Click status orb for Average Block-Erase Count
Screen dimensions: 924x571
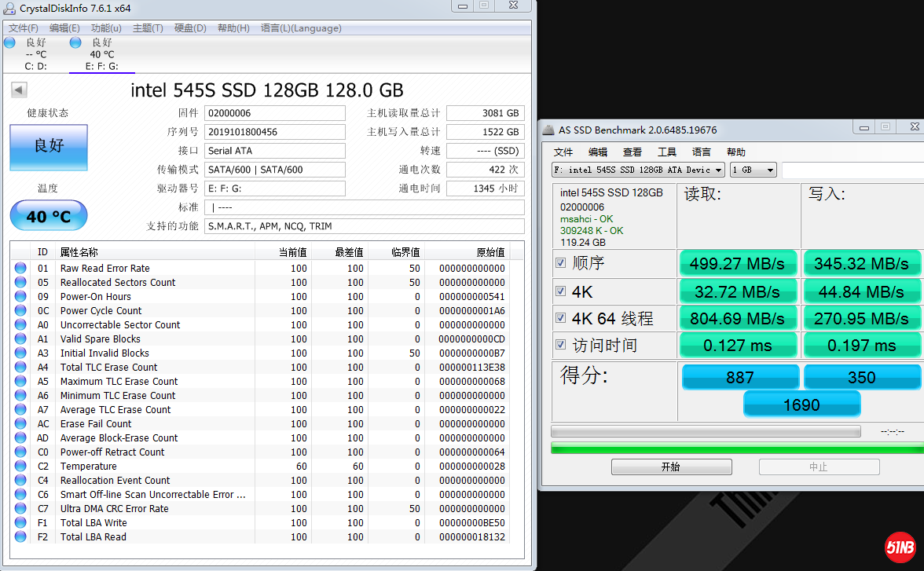point(20,437)
